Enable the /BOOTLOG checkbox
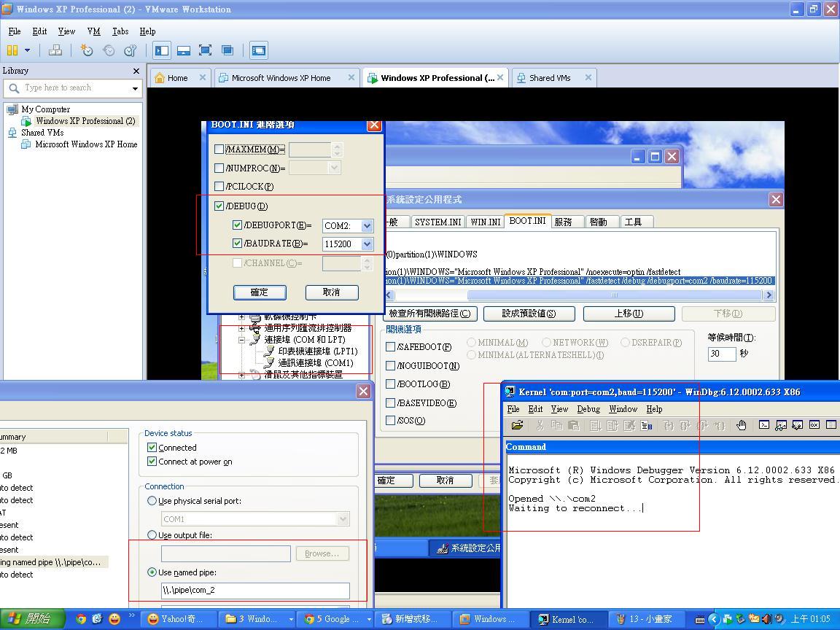The image size is (840, 630). pyautogui.click(x=391, y=384)
